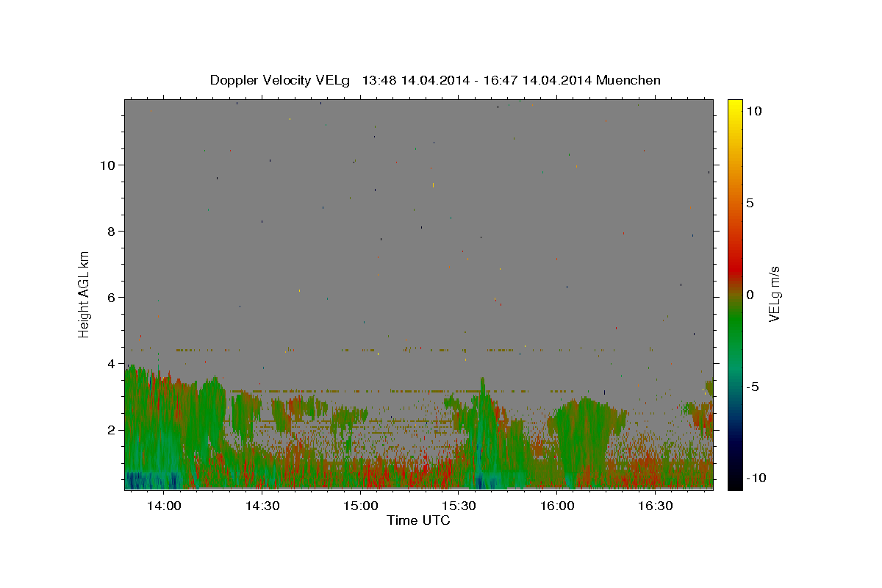Click the colorbar '0' tick label
882x588 pixels.
click(x=750, y=295)
